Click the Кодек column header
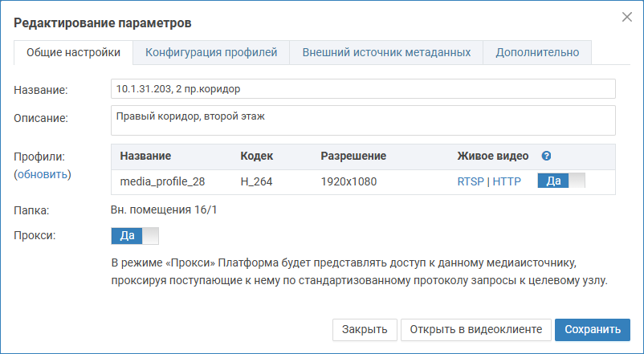Image resolution: width=644 pixels, height=354 pixels. point(257,156)
